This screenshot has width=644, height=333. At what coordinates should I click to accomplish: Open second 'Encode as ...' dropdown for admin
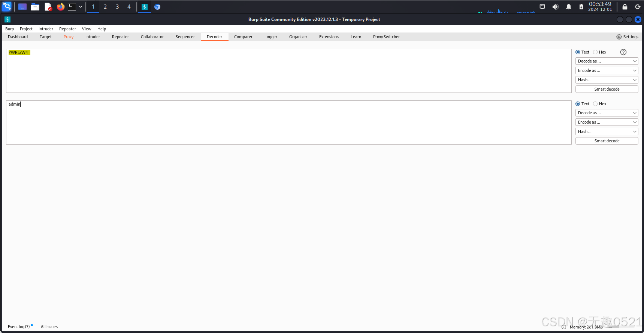click(x=607, y=122)
